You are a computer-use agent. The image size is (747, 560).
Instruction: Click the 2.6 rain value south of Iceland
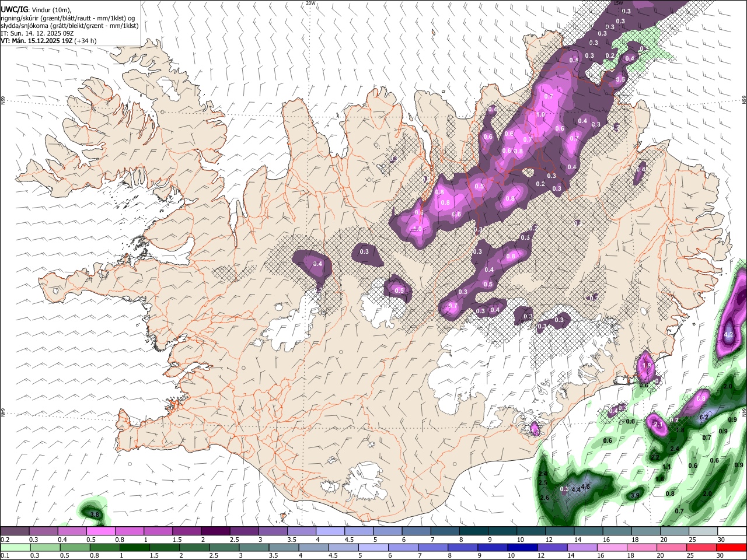click(x=545, y=498)
